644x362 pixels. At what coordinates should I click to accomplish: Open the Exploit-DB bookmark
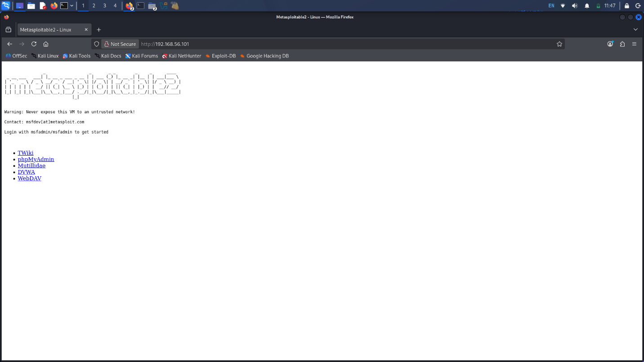click(x=220, y=56)
